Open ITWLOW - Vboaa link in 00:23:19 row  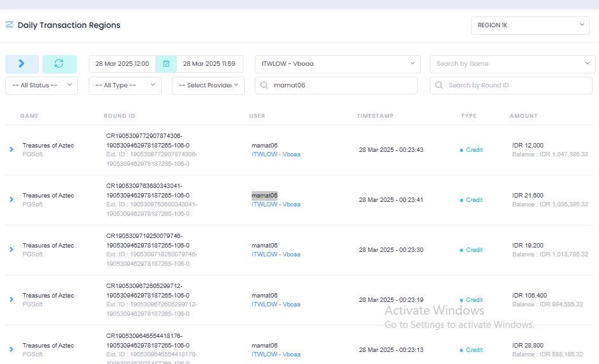click(276, 304)
